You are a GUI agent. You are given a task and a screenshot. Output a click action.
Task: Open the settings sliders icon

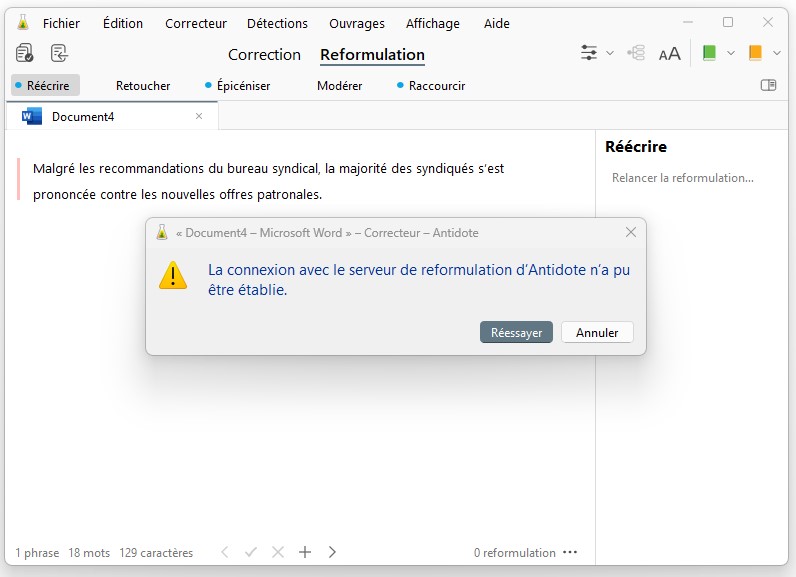(x=589, y=53)
